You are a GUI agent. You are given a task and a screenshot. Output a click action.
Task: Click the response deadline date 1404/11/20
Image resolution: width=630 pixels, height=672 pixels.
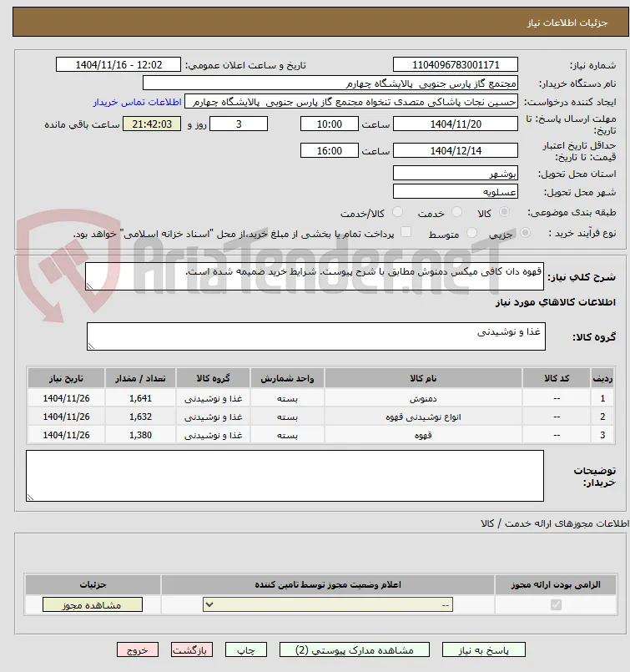point(456,124)
